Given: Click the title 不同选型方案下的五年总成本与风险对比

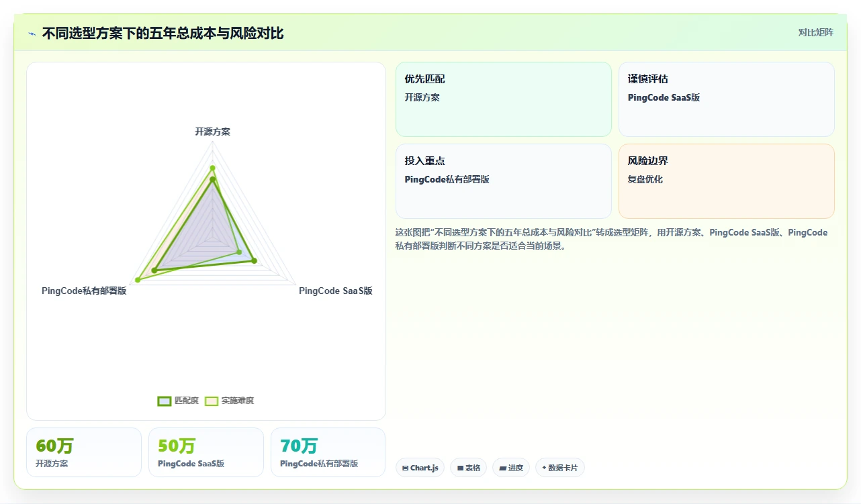Looking at the screenshot, I should 163,34.
